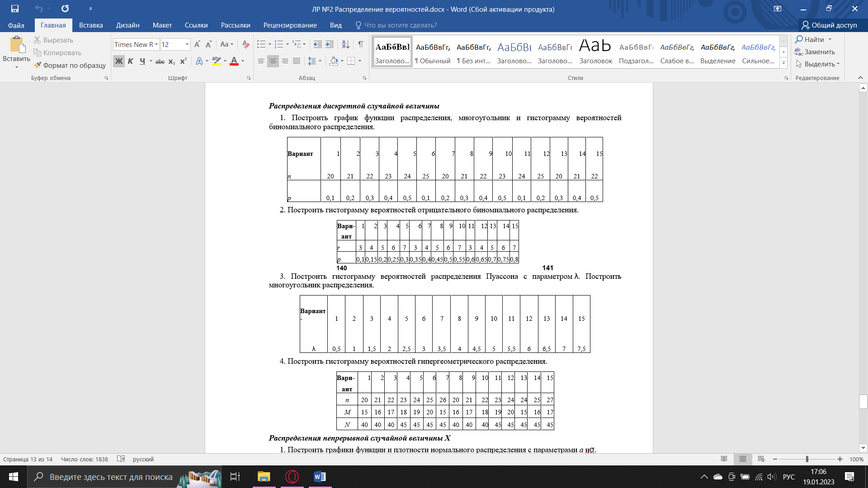Apply the yellow text highlight color
The height and width of the screenshot is (488, 868).
pyautogui.click(x=217, y=61)
